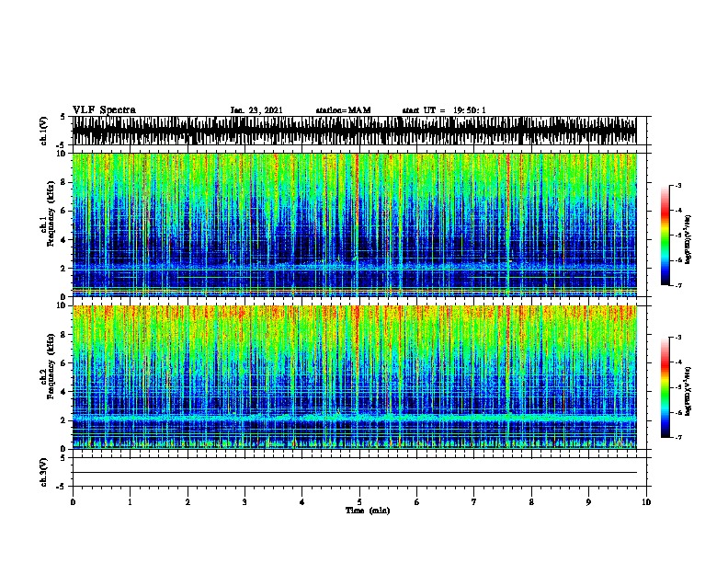Click the ch.1 voltage waveform strip
Screen dimensions: 728x563
pos(355,131)
